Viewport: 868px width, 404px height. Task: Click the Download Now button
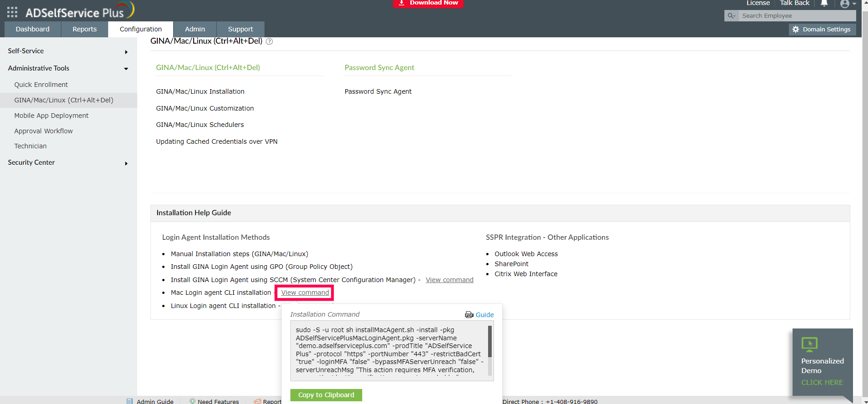pyautogui.click(x=428, y=3)
